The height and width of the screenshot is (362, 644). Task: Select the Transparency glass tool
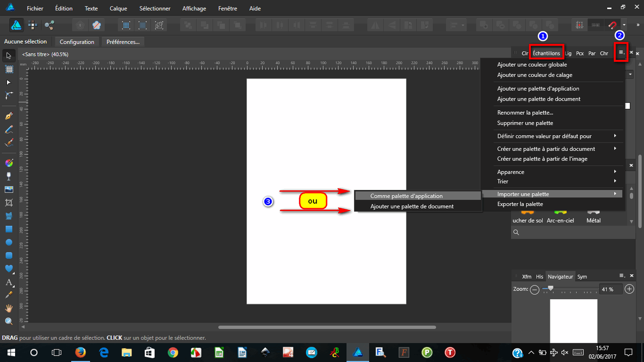9,176
